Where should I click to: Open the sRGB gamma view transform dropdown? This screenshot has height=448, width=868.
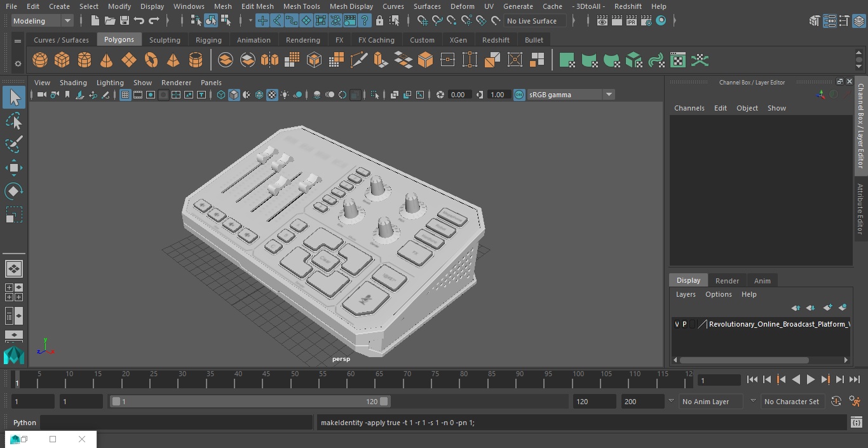click(x=570, y=95)
